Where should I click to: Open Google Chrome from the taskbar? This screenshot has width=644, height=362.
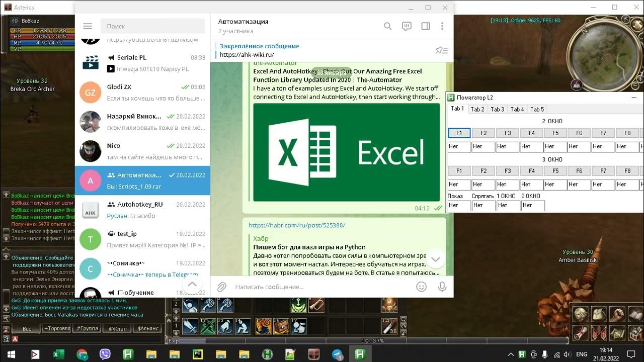tap(82, 354)
